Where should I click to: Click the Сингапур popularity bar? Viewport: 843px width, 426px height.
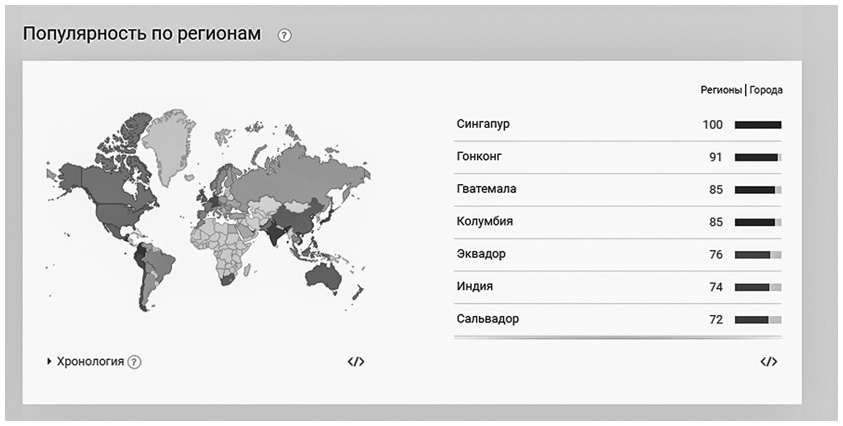point(758,125)
